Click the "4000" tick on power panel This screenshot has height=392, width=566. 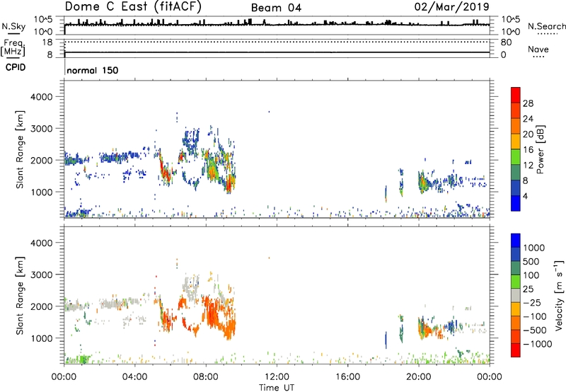tap(41, 97)
